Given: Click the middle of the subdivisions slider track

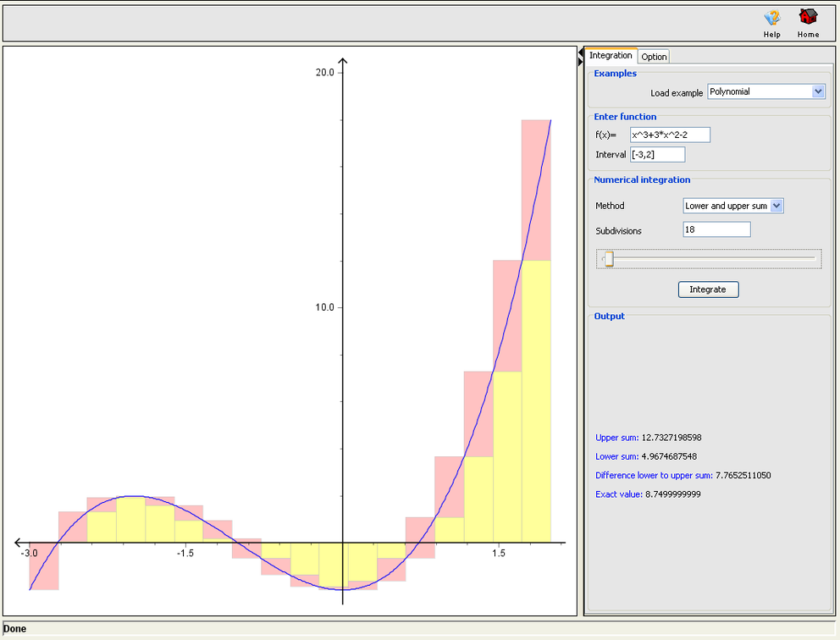Looking at the screenshot, I should 711,258.
